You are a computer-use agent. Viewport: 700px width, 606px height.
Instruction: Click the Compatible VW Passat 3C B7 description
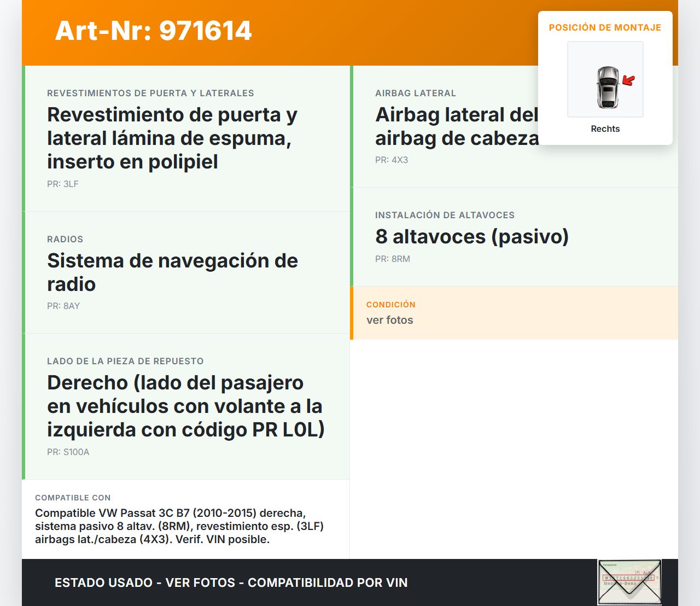pos(179,526)
